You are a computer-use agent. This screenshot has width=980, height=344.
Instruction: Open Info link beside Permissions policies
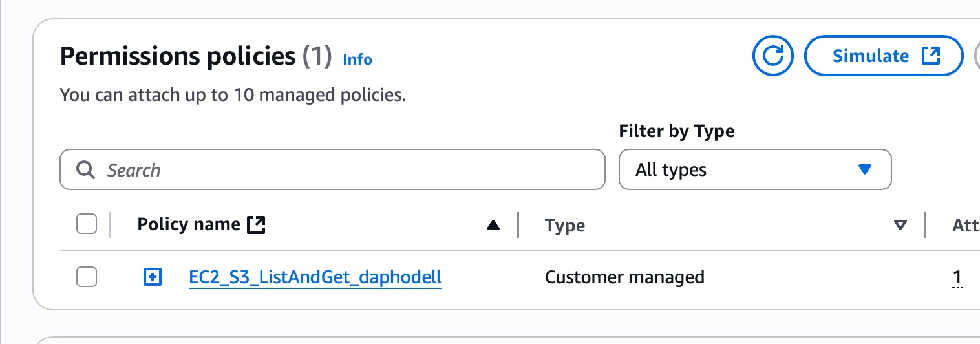click(357, 59)
